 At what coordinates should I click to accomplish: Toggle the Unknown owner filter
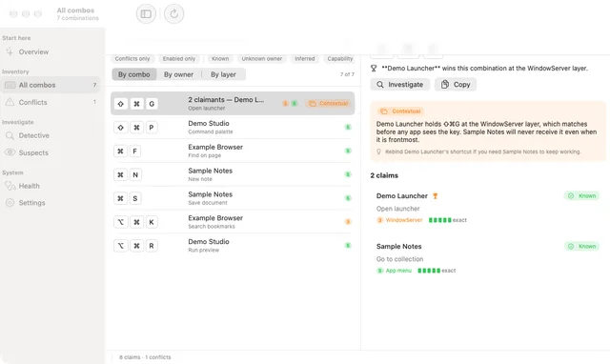(x=262, y=59)
